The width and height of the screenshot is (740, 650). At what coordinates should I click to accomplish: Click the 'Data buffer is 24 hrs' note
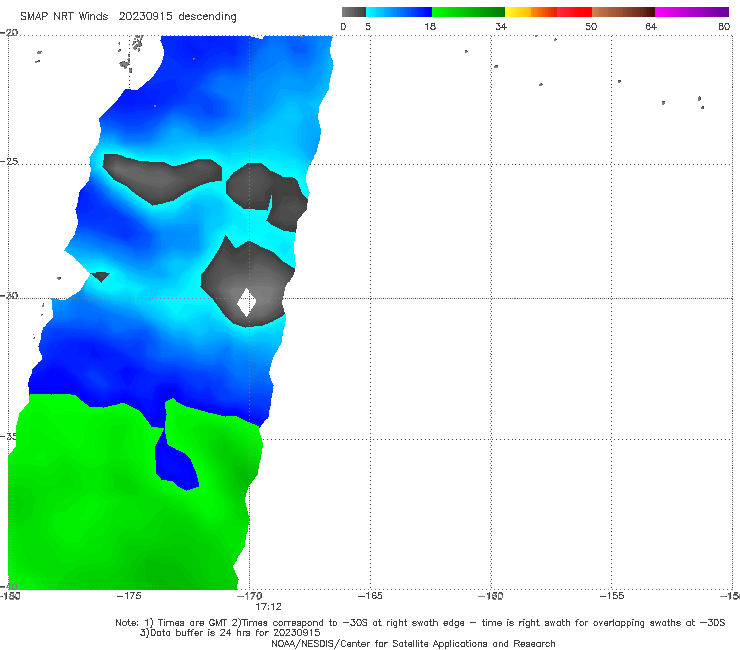[230, 633]
